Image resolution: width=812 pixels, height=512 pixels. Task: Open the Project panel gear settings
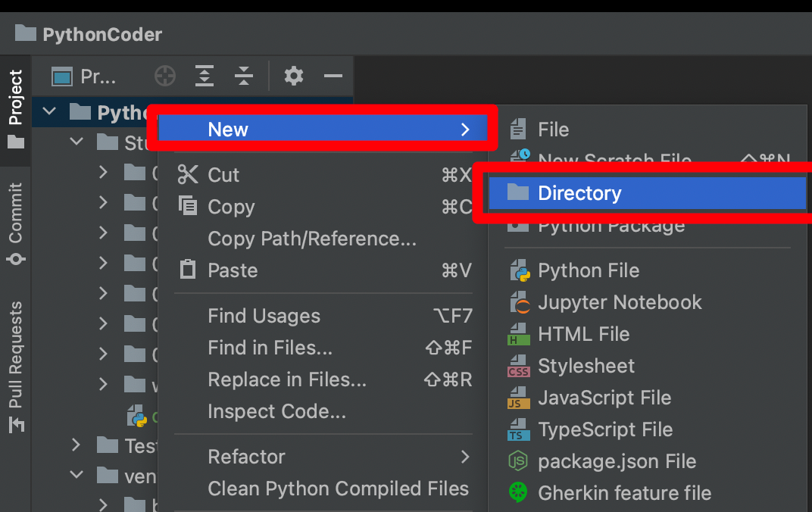click(294, 76)
